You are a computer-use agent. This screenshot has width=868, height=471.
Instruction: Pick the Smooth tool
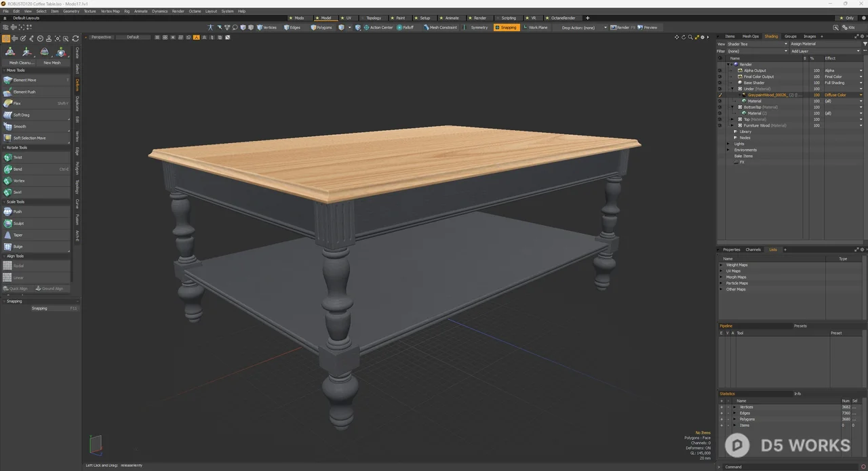point(36,126)
